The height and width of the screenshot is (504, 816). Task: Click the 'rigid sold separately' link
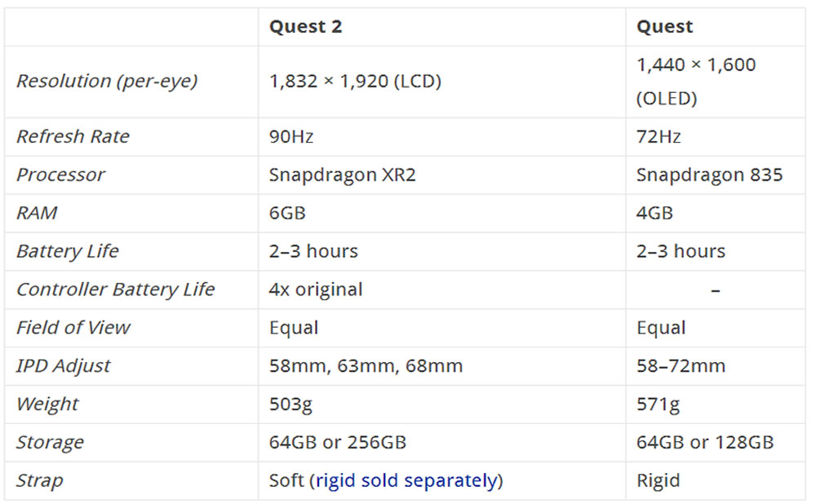[406, 480]
